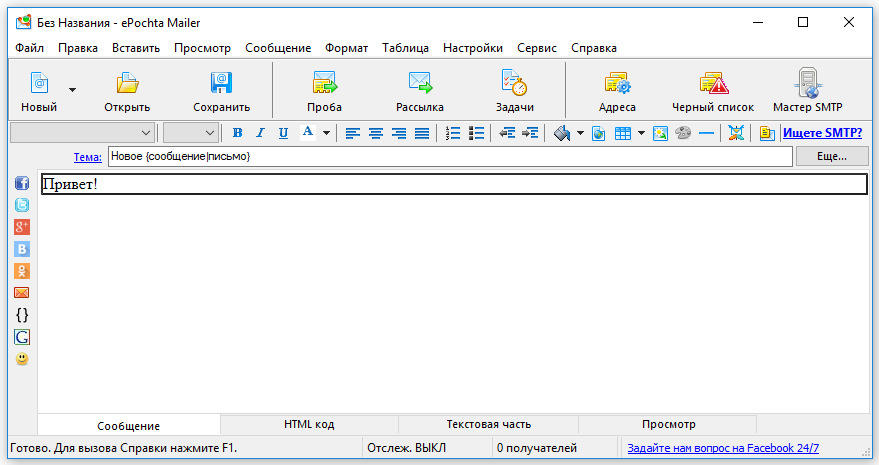Image resolution: width=879 pixels, height=465 pixels.
Task: Justify the text
Action: click(422, 133)
